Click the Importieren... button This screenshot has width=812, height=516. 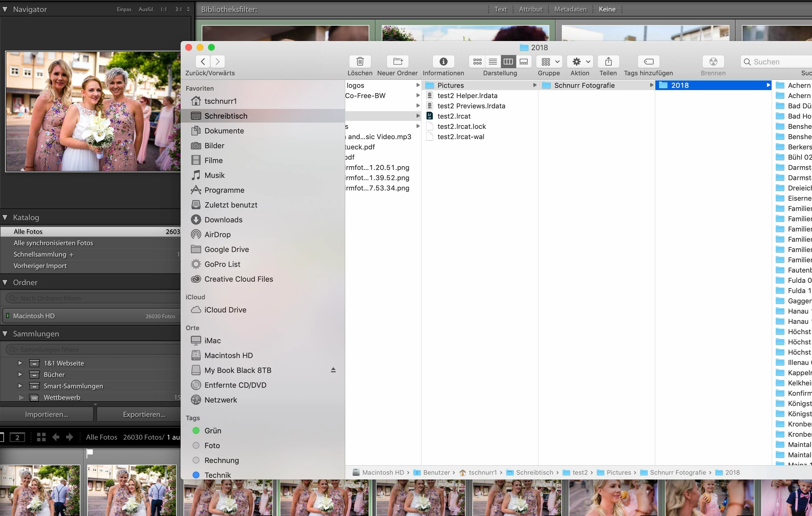click(x=46, y=415)
